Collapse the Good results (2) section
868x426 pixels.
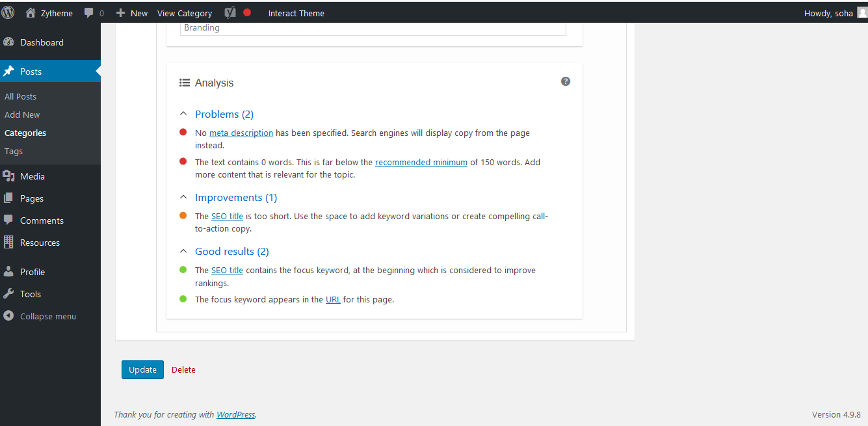point(224,251)
